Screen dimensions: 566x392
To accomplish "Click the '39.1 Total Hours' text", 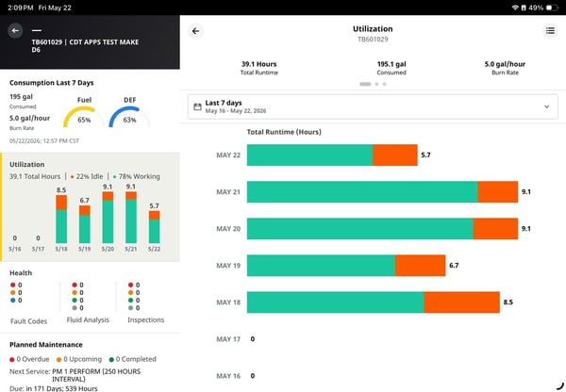I will [35, 176].
